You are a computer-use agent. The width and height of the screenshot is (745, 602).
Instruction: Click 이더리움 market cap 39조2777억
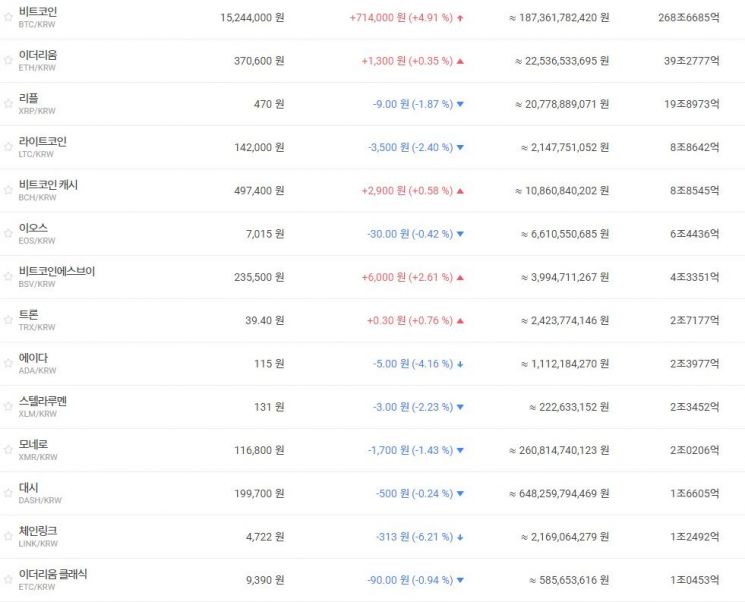click(x=692, y=61)
